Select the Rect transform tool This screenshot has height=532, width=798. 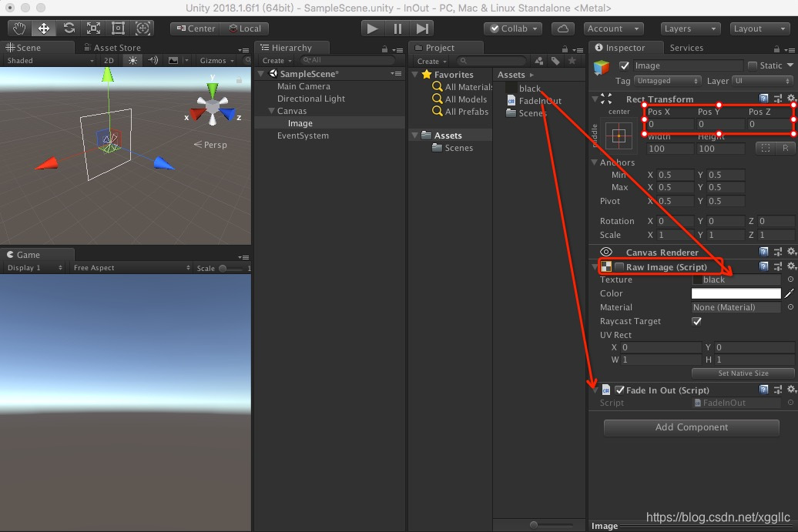pyautogui.click(x=118, y=28)
